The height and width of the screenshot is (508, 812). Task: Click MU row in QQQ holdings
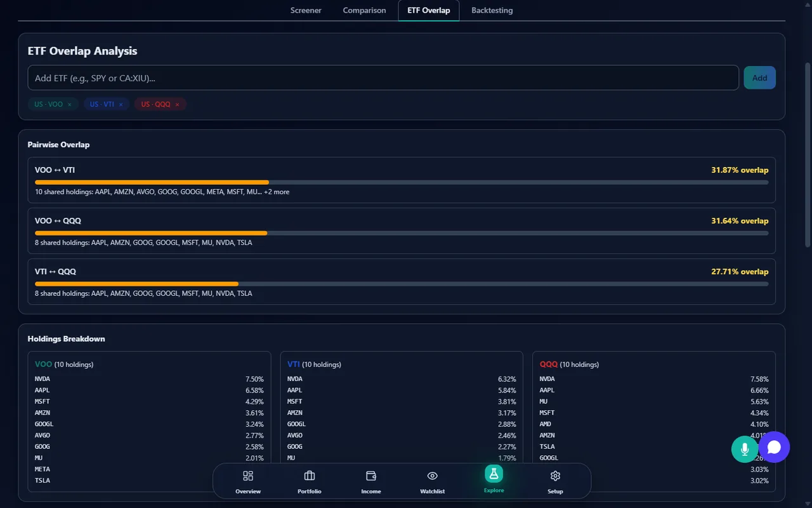[x=654, y=402]
